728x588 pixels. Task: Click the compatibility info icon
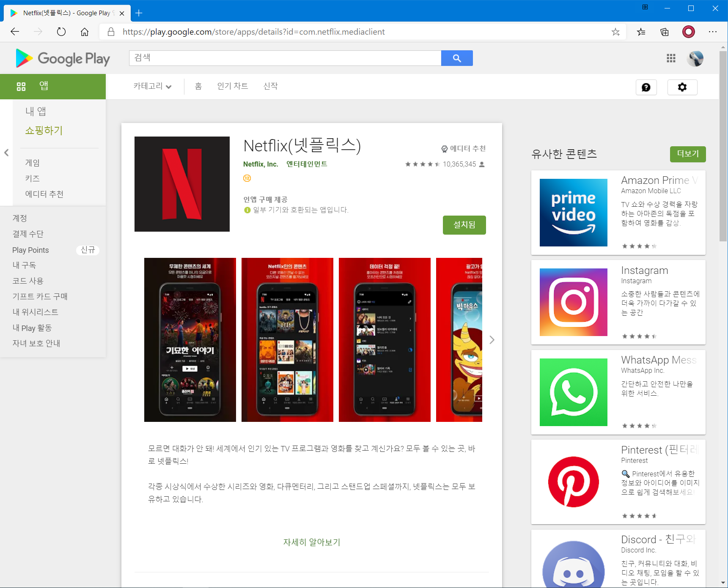[x=247, y=210]
